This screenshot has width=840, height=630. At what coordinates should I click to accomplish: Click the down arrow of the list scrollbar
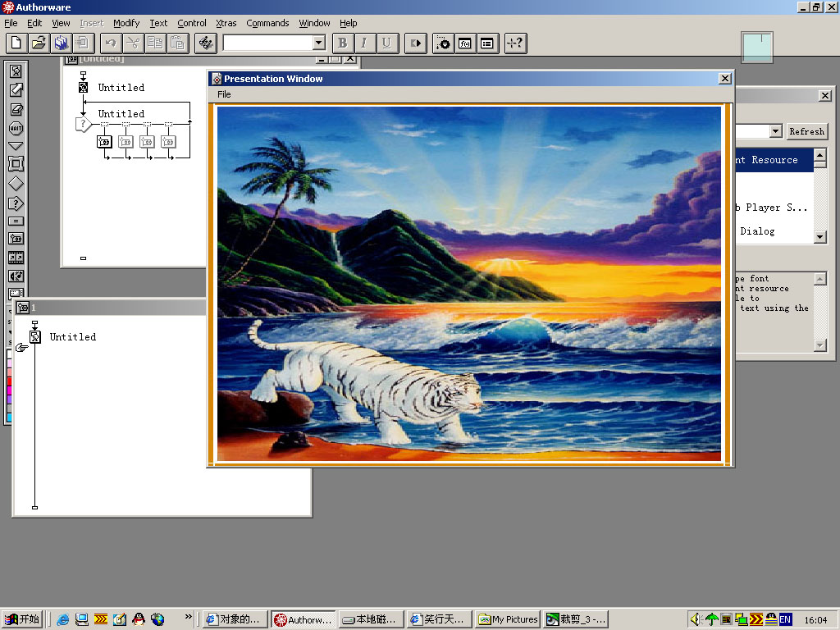[820, 237]
